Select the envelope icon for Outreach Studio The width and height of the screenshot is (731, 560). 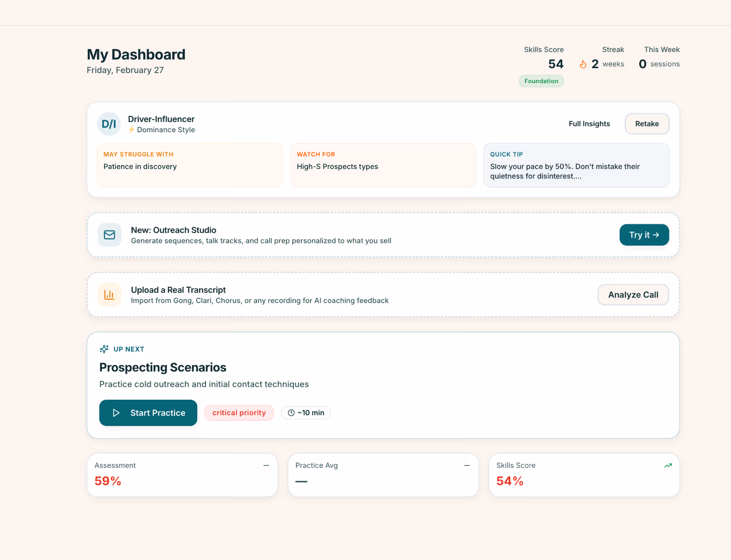pos(109,235)
